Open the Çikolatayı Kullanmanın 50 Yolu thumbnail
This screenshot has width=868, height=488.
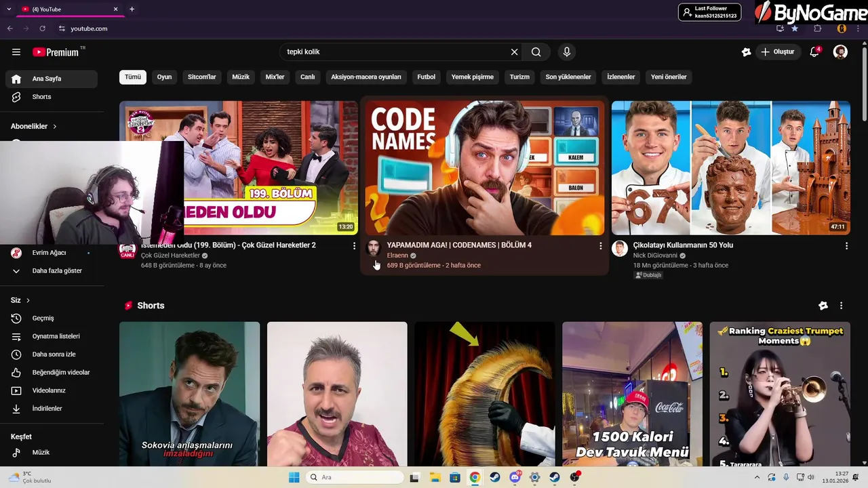tap(731, 168)
